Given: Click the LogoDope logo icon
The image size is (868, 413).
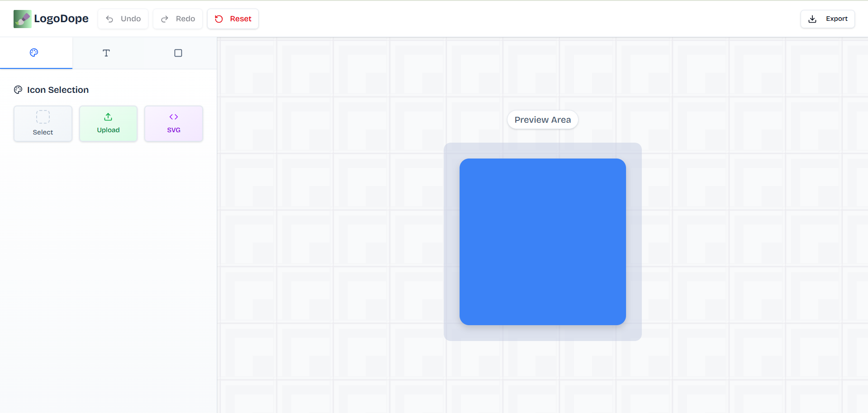Looking at the screenshot, I should coord(22,19).
